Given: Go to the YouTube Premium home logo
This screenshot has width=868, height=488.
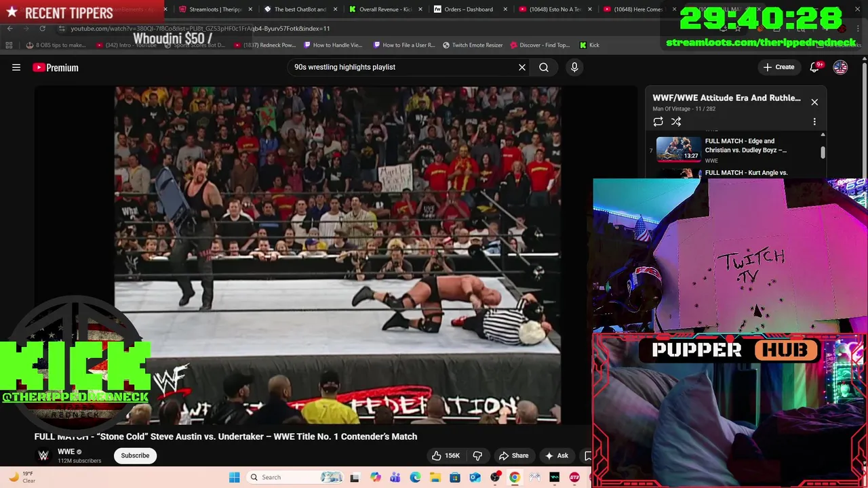Looking at the screenshot, I should coord(56,67).
